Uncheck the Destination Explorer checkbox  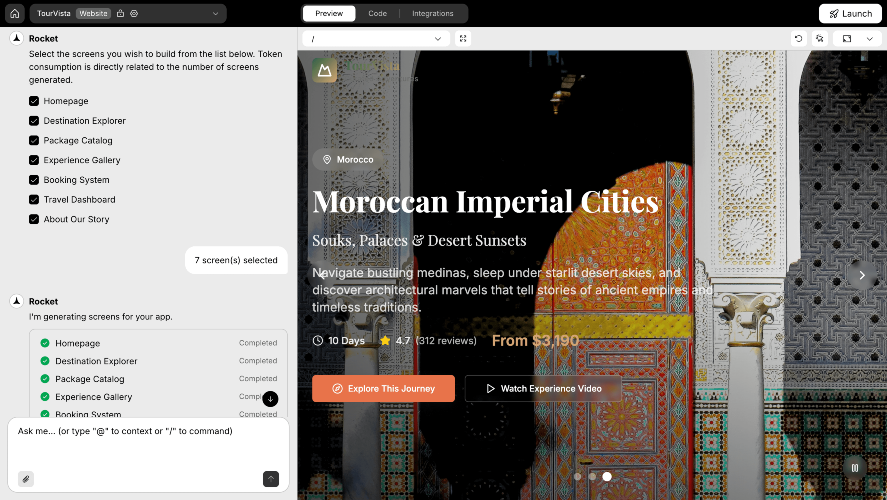pos(34,120)
